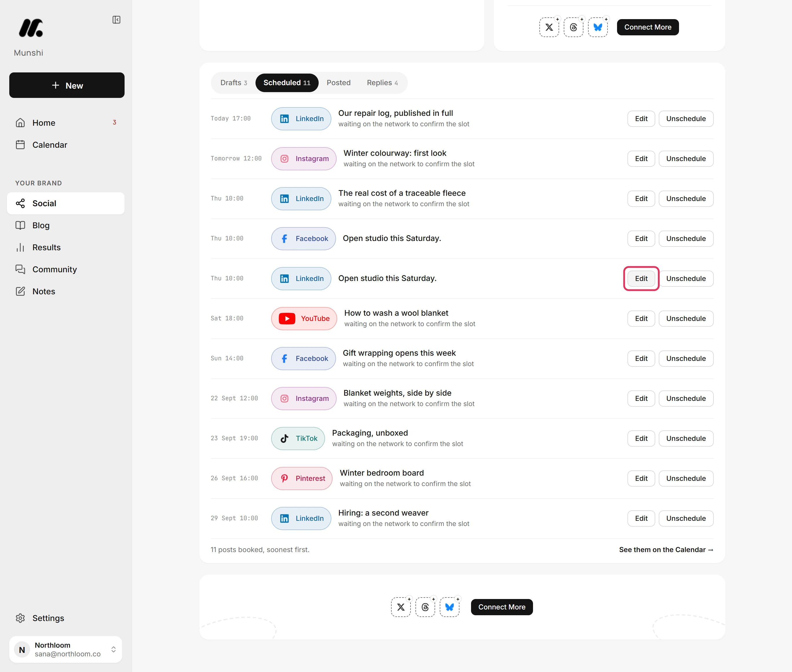Click Instagram badge on Blanket weights post
The width and height of the screenshot is (792, 672).
pyautogui.click(x=304, y=399)
